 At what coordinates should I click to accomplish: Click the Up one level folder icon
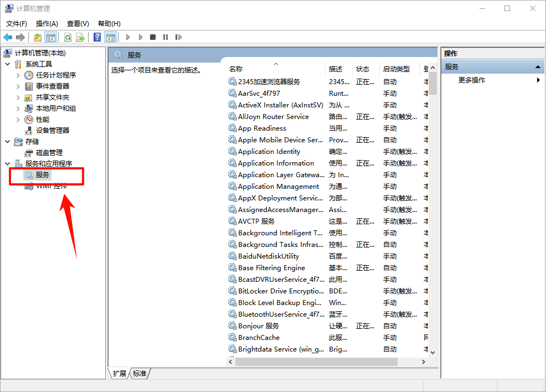click(38, 37)
